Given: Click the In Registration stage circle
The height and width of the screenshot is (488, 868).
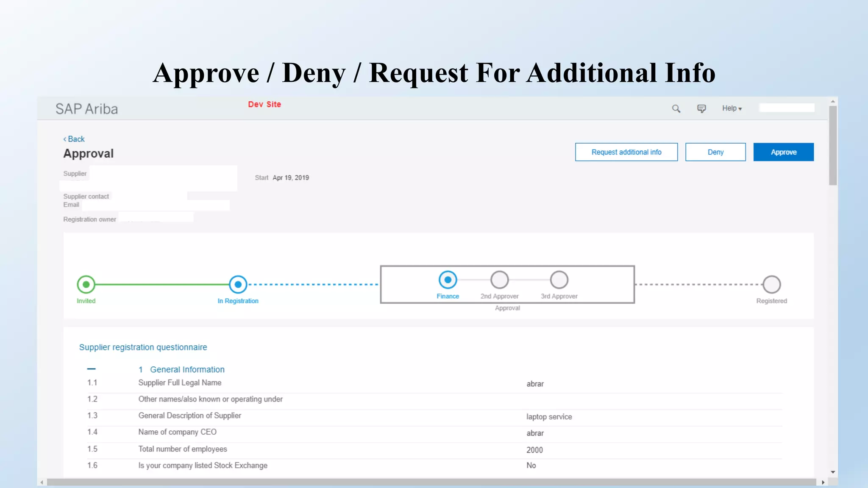Looking at the screenshot, I should [x=238, y=284].
